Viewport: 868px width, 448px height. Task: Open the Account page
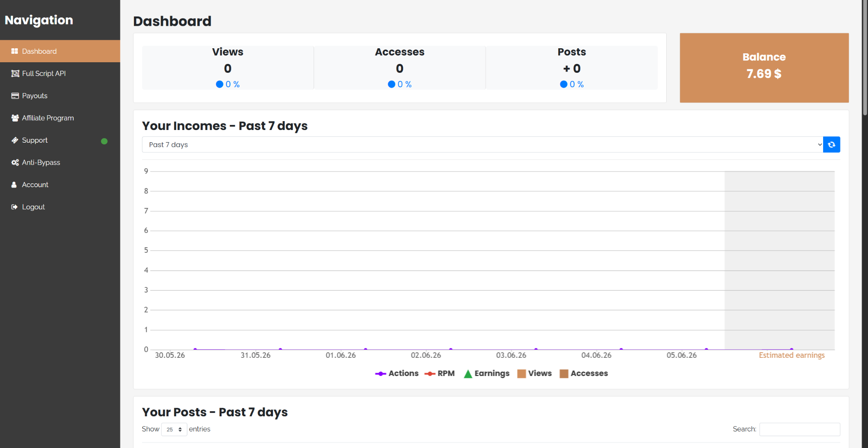click(x=60, y=185)
